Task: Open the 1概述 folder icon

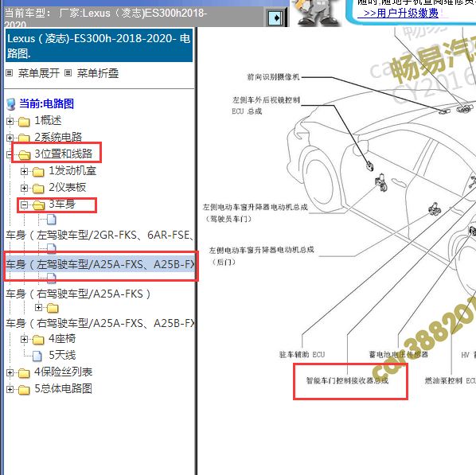Action: coord(24,122)
